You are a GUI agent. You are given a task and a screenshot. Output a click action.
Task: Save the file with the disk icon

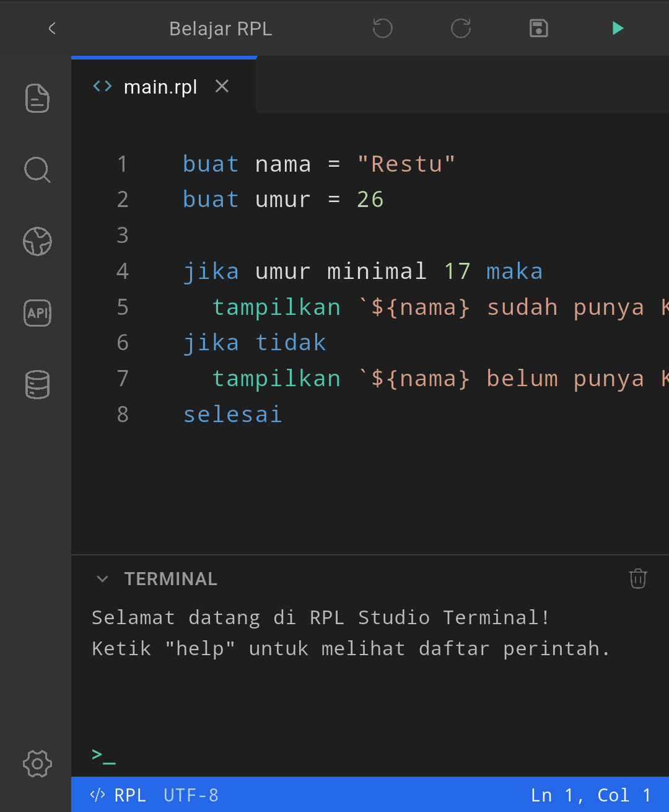tap(539, 29)
